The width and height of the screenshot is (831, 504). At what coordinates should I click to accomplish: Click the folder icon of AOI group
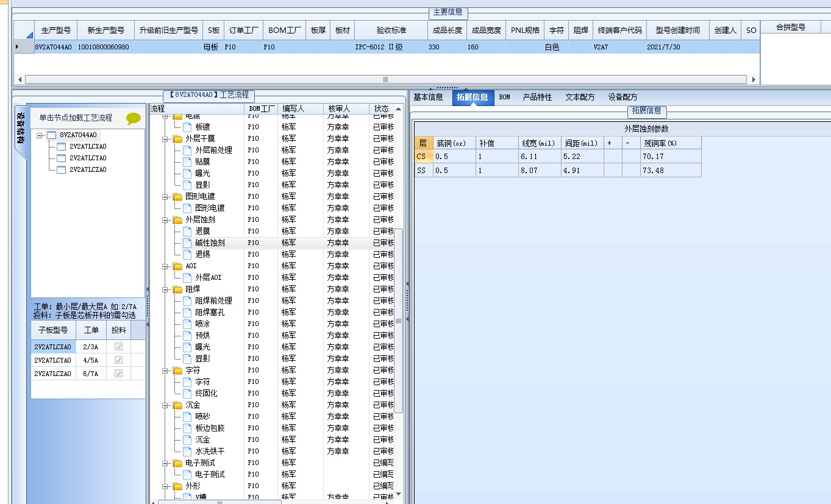point(177,266)
